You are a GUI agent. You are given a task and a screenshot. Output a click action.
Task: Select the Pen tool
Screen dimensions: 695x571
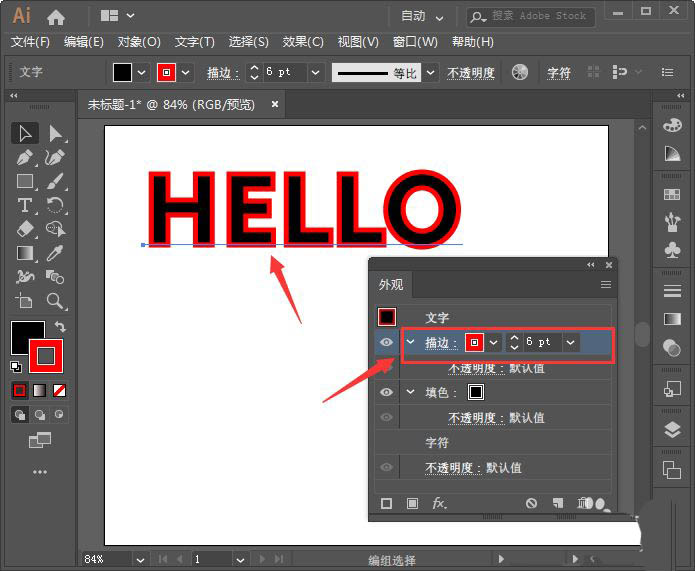25,157
